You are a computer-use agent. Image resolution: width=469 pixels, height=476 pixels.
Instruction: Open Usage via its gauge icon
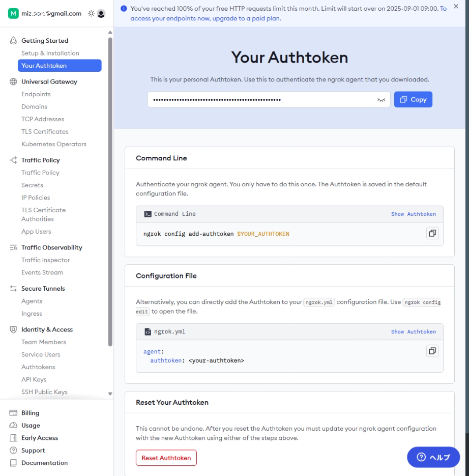14,426
